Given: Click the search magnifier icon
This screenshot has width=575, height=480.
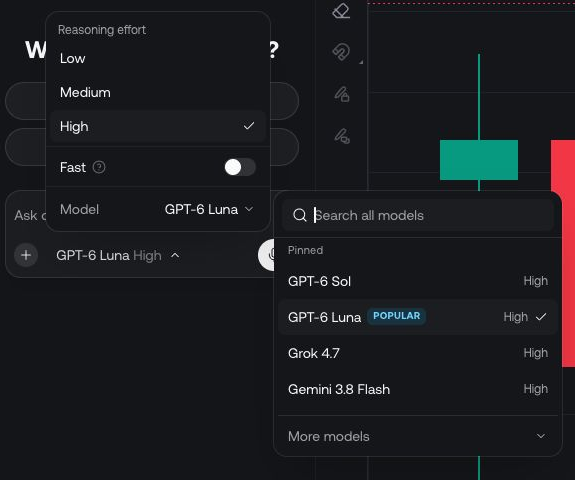Looking at the screenshot, I should point(300,215).
